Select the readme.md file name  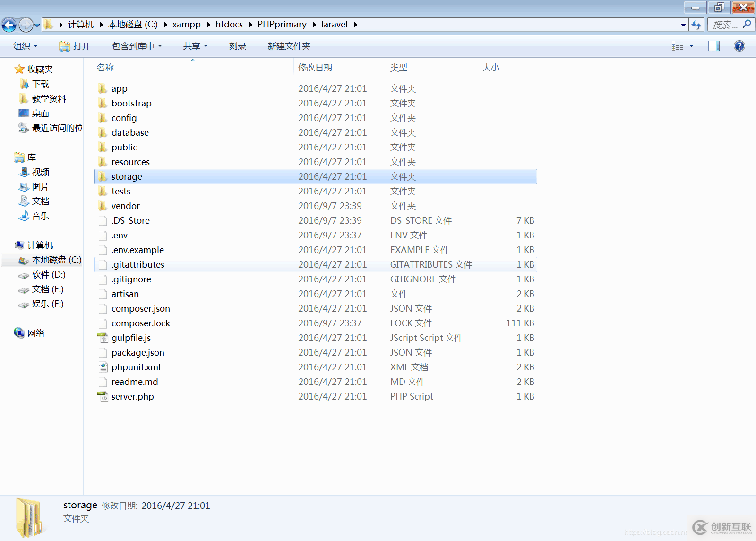click(x=135, y=382)
